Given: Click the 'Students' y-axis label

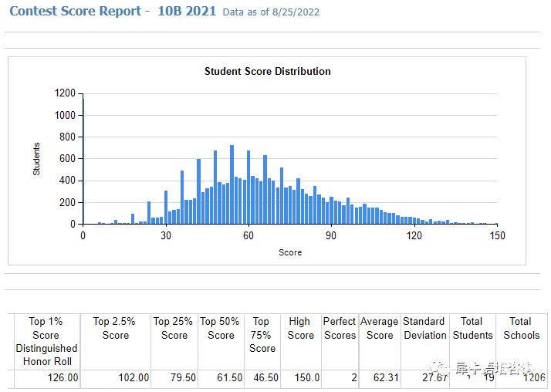Looking at the screenshot, I should coord(36,158).
